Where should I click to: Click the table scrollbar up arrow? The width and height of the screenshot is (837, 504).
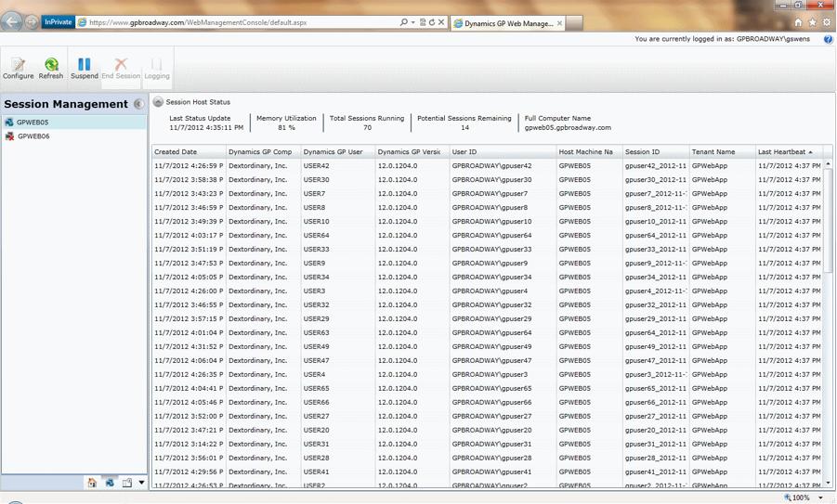pyautogui.click(x=828, y=164)
